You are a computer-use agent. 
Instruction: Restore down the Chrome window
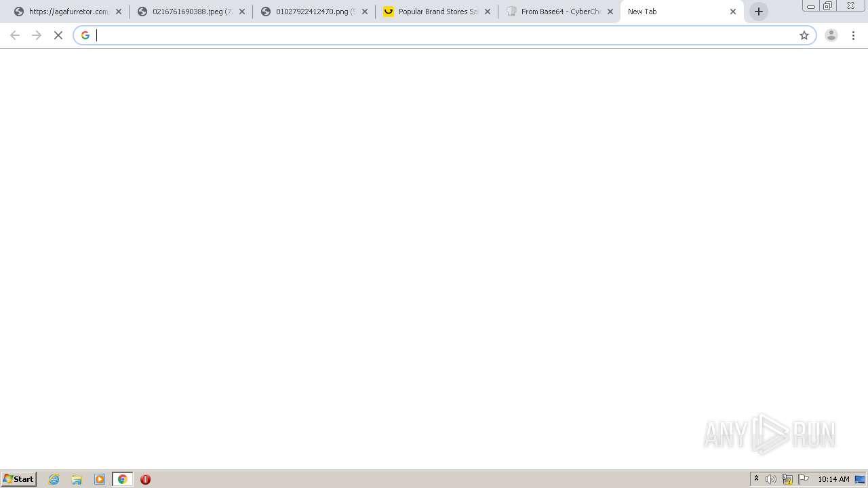[x=828, y=5]
